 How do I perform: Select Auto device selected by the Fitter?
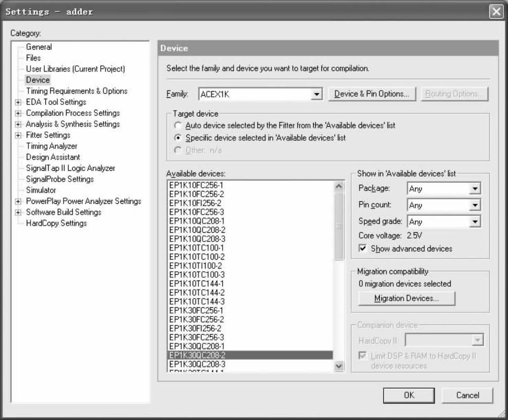pos(178,125)
